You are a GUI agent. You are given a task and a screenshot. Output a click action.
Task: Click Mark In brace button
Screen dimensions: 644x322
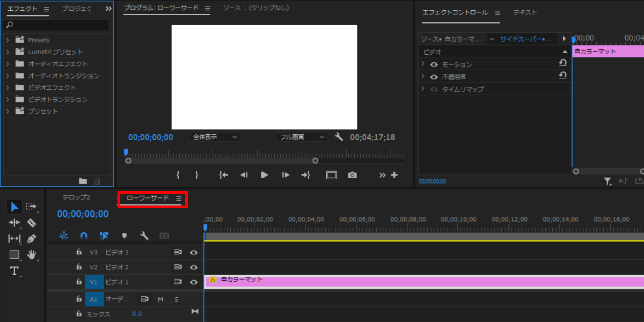point(178,175)
